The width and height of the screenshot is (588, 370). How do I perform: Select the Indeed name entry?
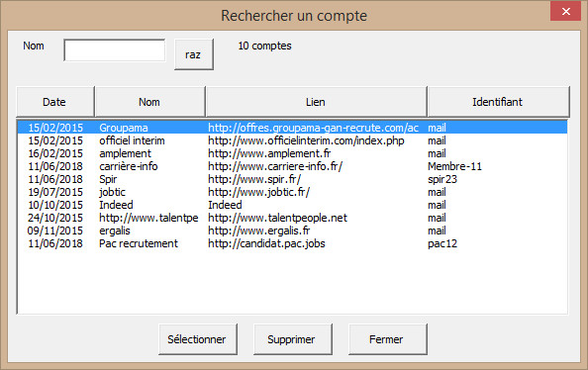click(x=116, y=205)
